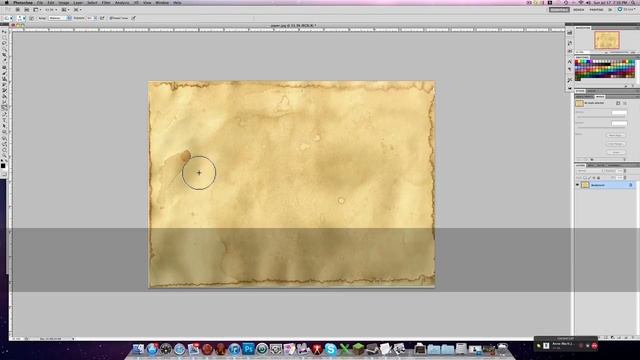
Task: Toggle the brush panel from options bar
Action: pyautogui.click(x=31, y=18)
